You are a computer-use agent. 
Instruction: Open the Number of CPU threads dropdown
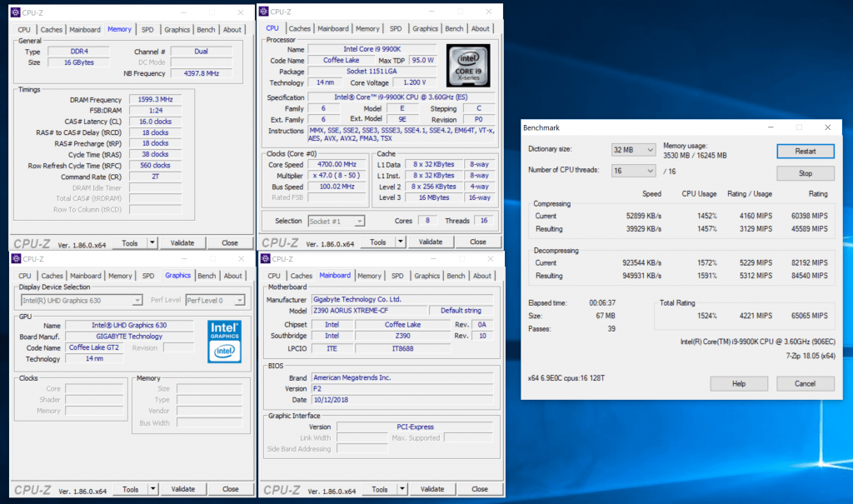click(x=633, y=171)
